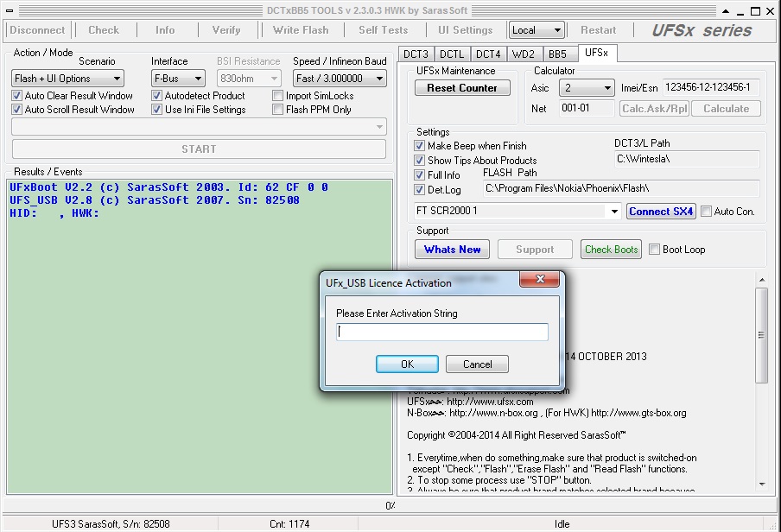Click the Net field showing 001-01
Viewport: 781px width, 532px height.
click(x=587, y=108)
